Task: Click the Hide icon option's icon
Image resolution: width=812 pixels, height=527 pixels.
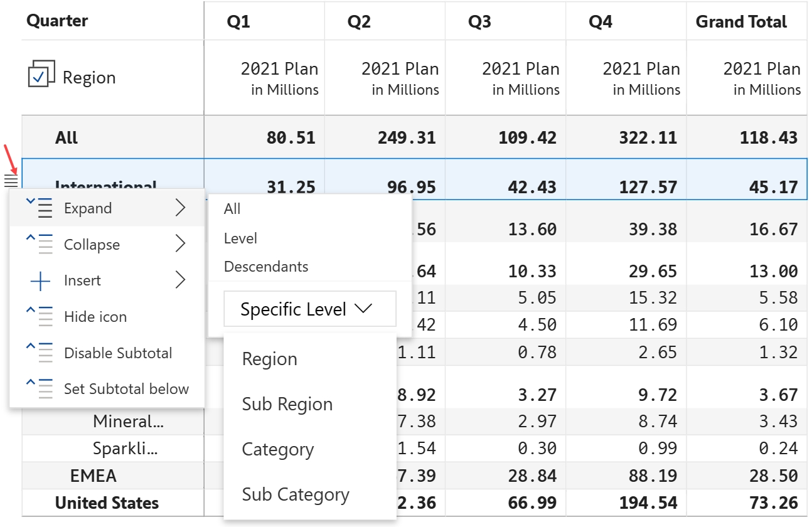Action: click(40, 317)
